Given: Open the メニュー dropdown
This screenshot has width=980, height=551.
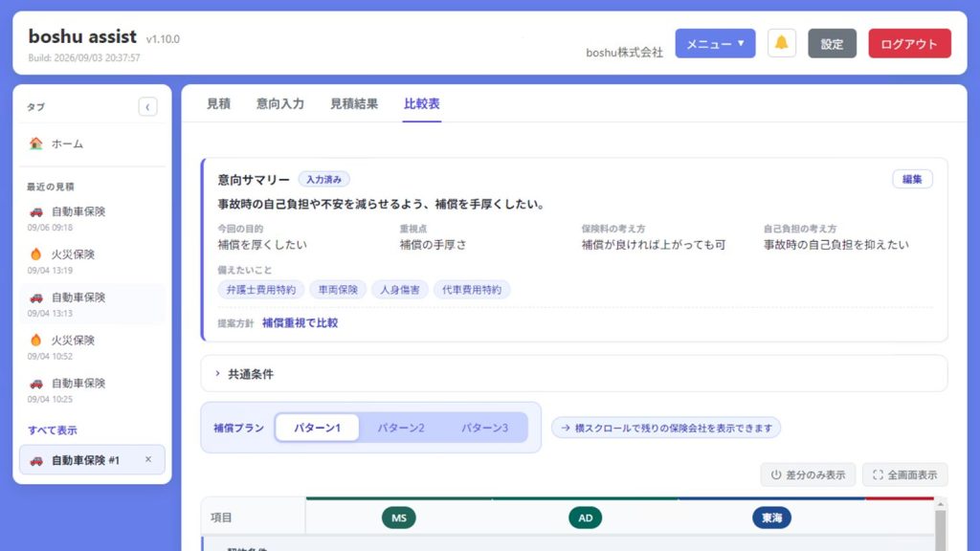Looking at the screenshot, I should click(715, 43).
